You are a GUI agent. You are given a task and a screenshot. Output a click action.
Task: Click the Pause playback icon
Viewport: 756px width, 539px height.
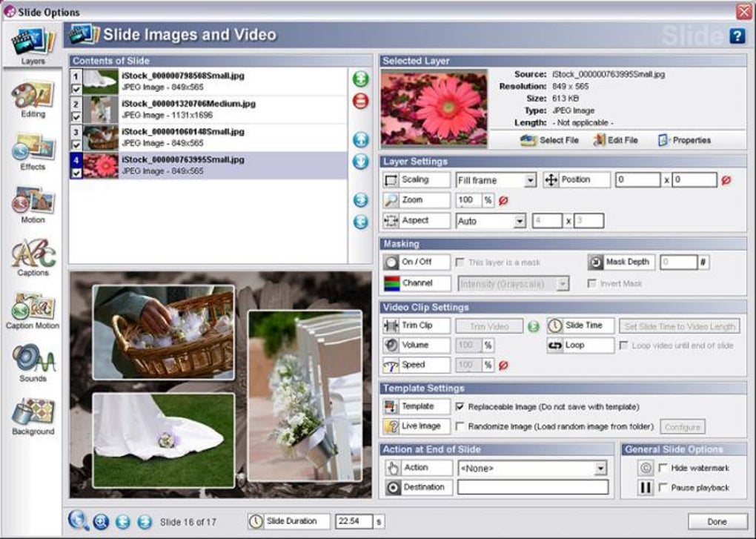pos(645,487)
